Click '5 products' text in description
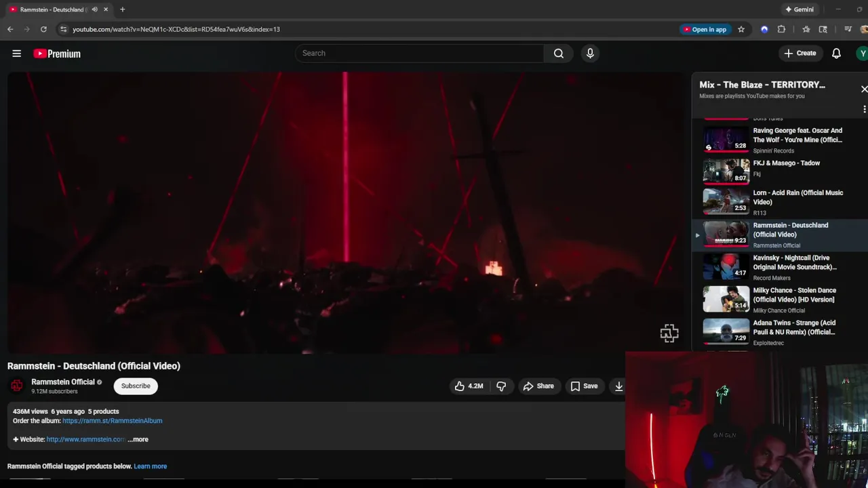 coord(103,411)
